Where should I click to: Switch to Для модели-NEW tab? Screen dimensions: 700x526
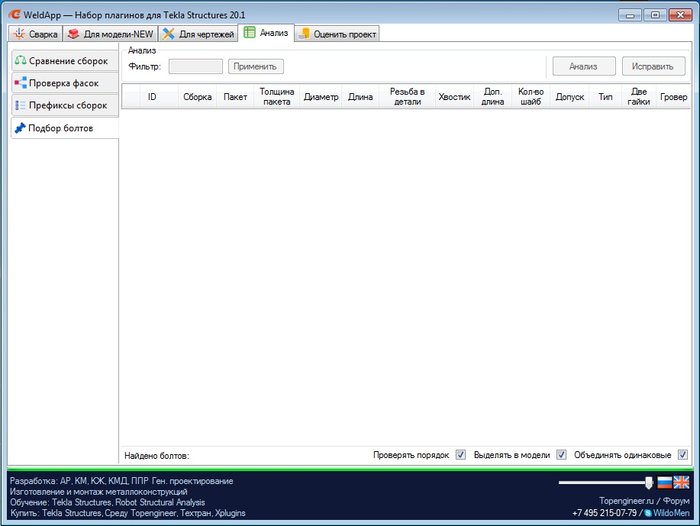click(x=111, y=34)
